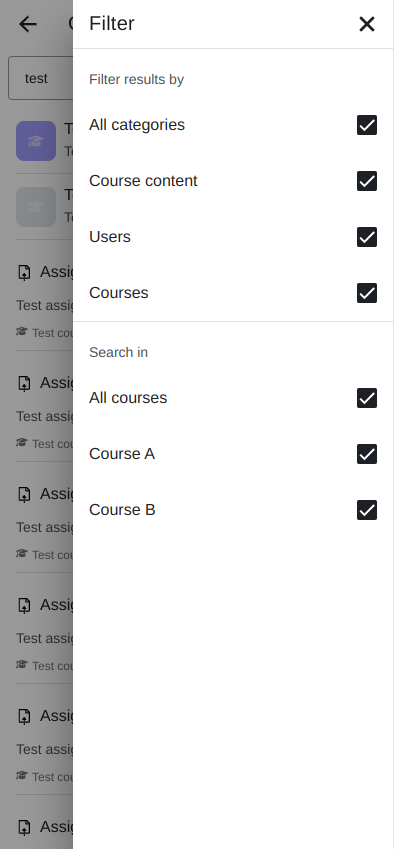Select the All courses label
The width and height of the screenshot is (394, 849).
(128, 398)
